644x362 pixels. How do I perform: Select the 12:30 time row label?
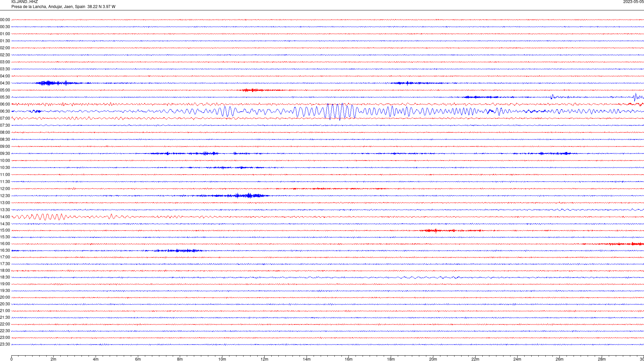pyautogui.click(x=5, y=196)
